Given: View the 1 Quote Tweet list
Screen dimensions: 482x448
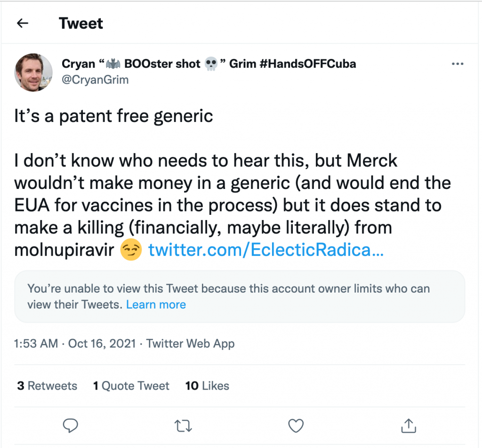Looking at the screenshot, I should click(x=131, y=386).
